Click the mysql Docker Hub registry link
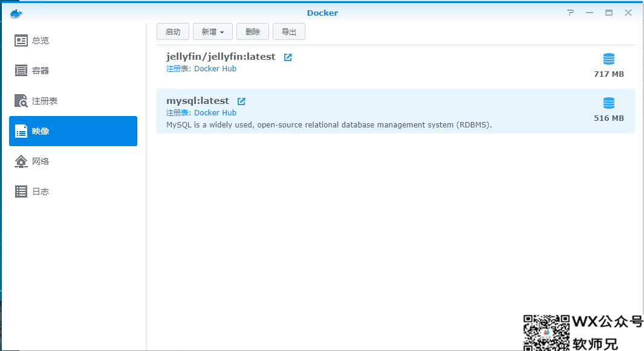Image resolution: width=644 pixels, height=351 pixels. pyautogui.click(x=215, y=112)
